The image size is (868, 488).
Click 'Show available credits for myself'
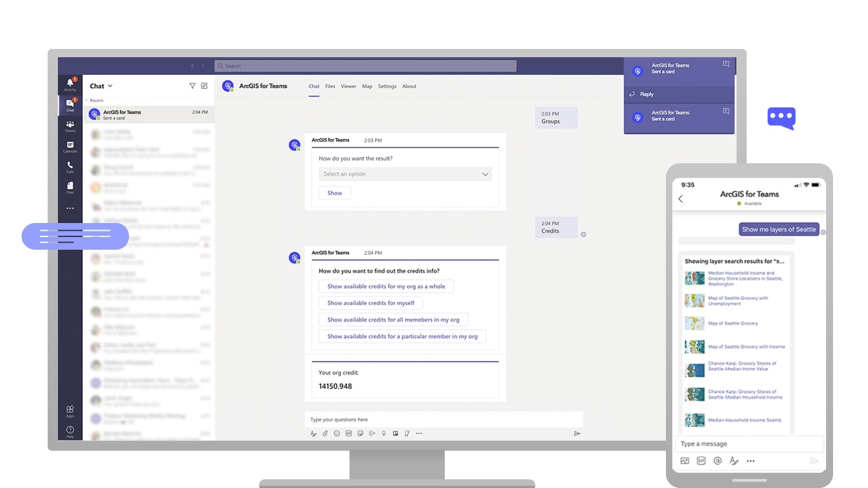pyautogui.click(x=371, y=303)
